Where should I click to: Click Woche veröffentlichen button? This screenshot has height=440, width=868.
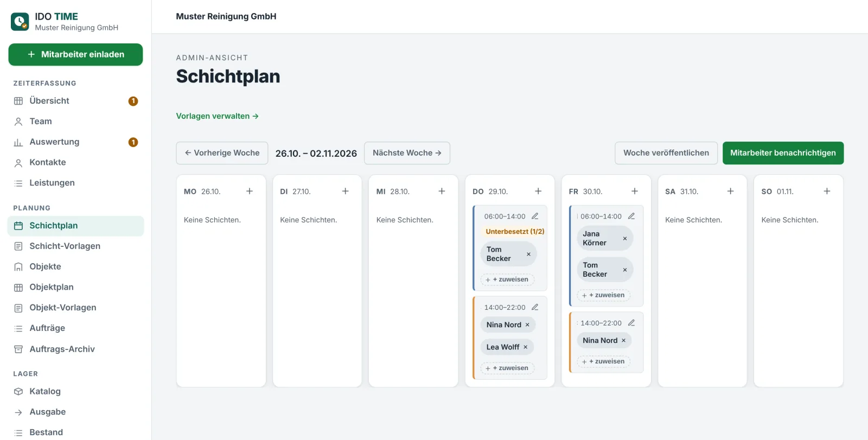tap(666, 153)
